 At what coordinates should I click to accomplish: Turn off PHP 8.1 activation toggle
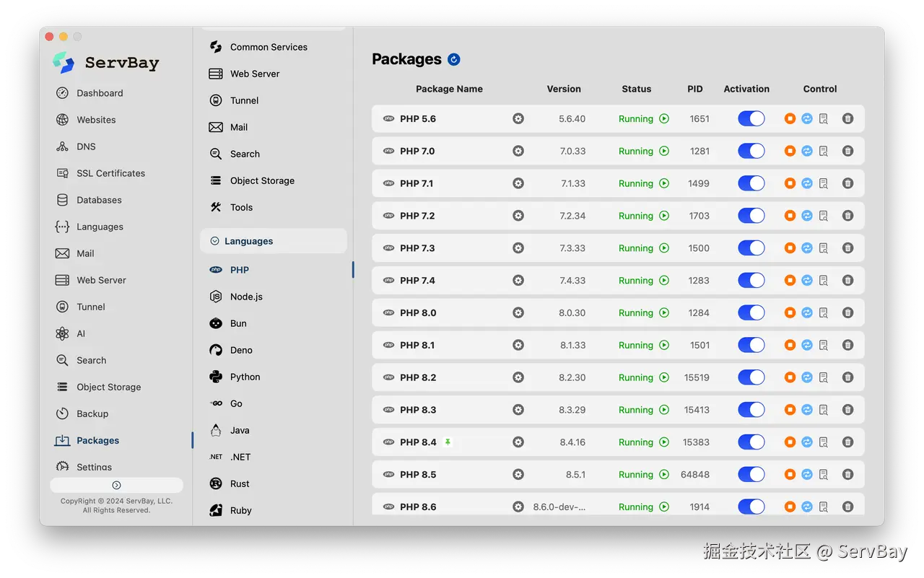[751, 345]
